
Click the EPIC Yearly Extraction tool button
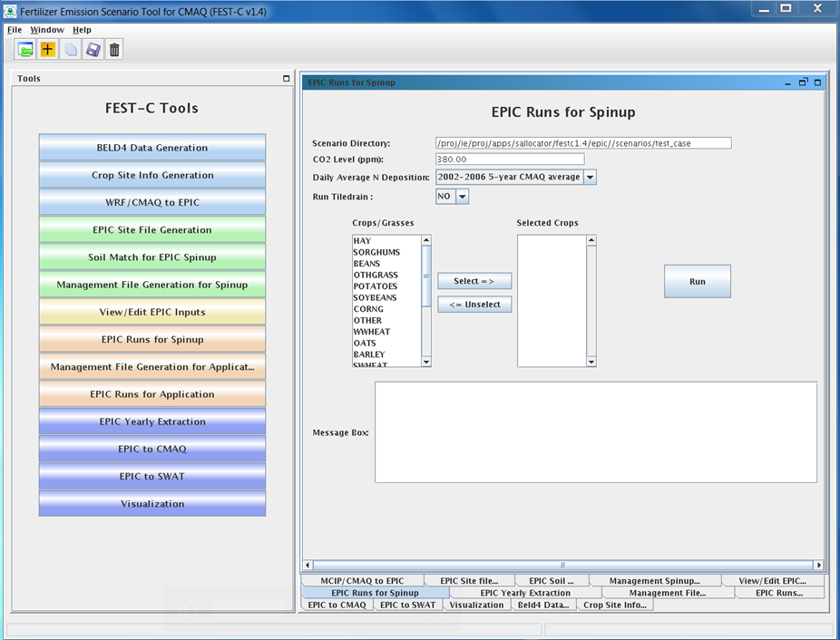[x=152, y=422]
